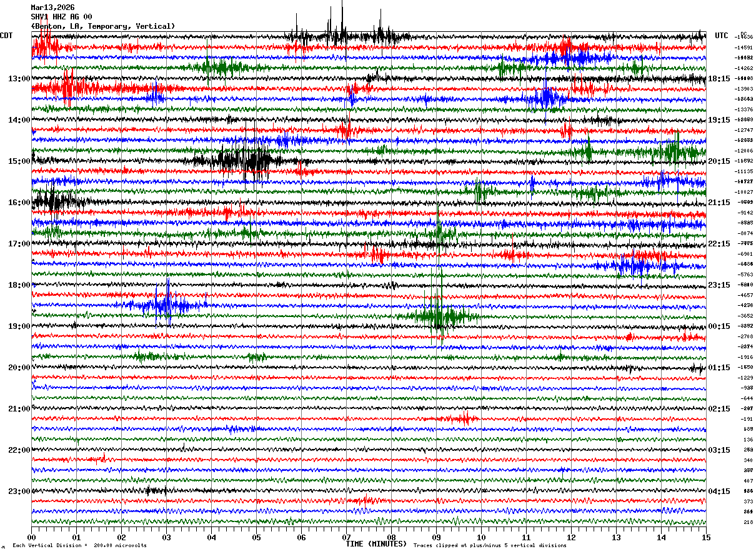Select the 04:15 UTC time label
The height and width of the screenshot is (554, 756).
coord(719,491)
